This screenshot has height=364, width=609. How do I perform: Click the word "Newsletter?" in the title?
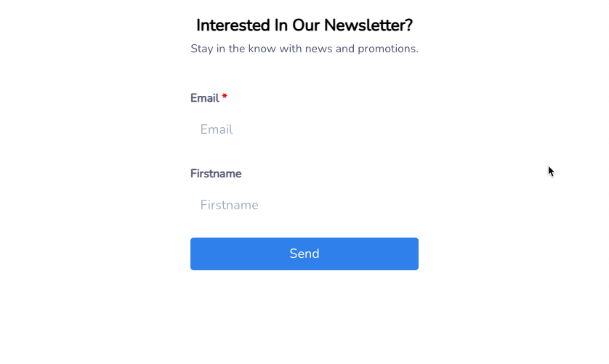[x=368, y=25]
